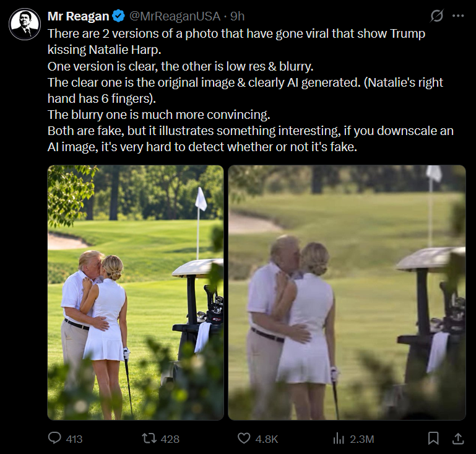This screenshot has width=476, height=454.
Task: Like the post with heart icon
Action: tap(244, 439)
